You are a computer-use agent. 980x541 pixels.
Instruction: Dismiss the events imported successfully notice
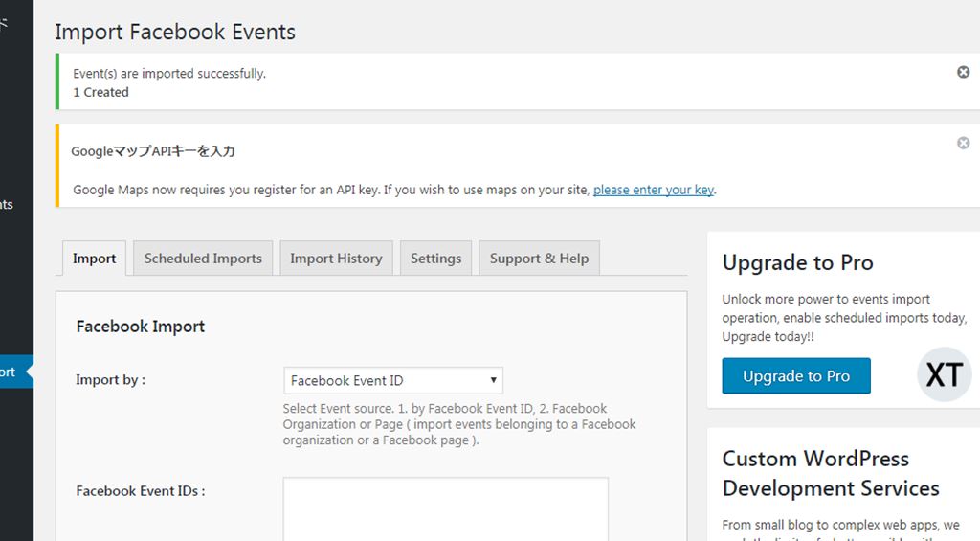[963, 72]
